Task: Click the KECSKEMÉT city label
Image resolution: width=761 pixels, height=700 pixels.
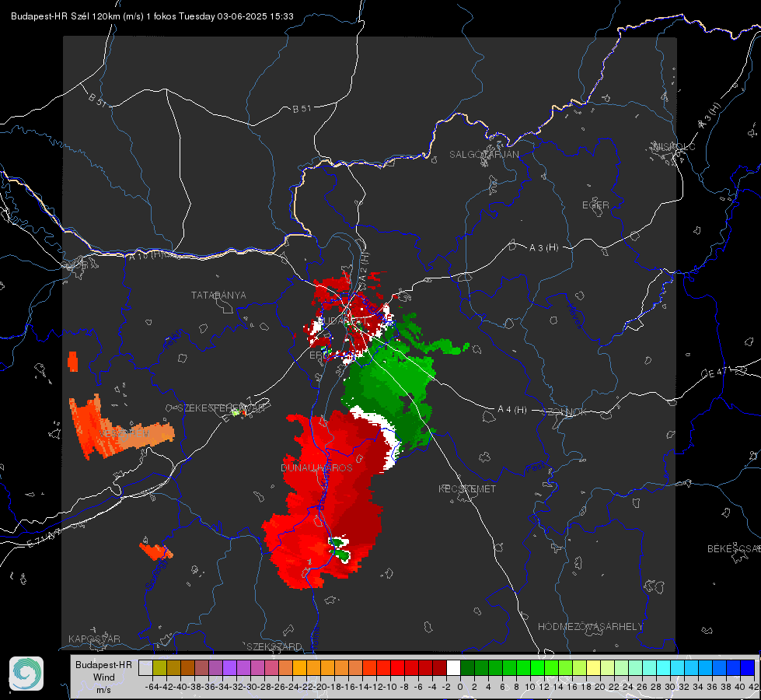Action: click(467, 488)
